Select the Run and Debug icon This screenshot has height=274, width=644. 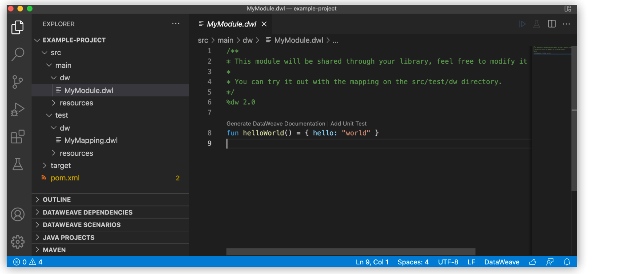[17, 109]
